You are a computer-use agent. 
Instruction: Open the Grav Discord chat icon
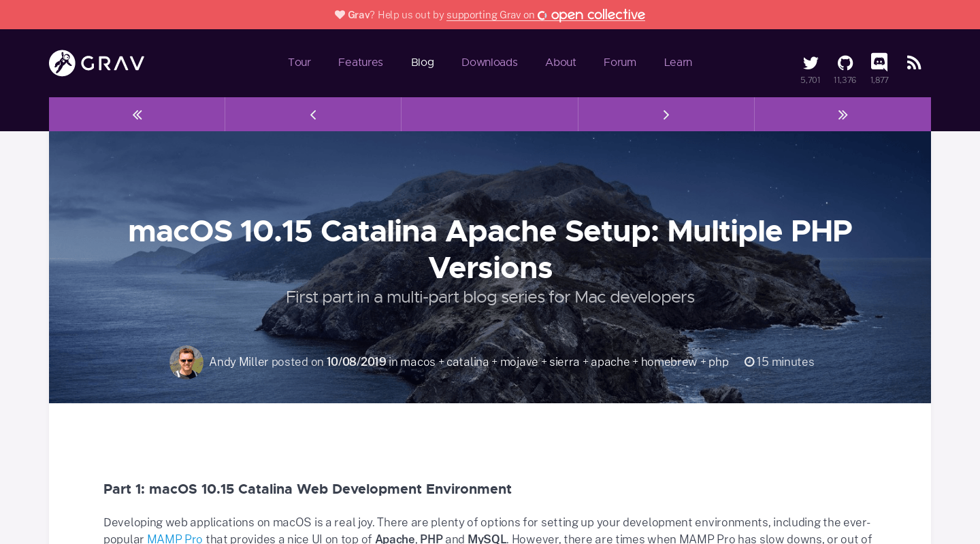879,62
